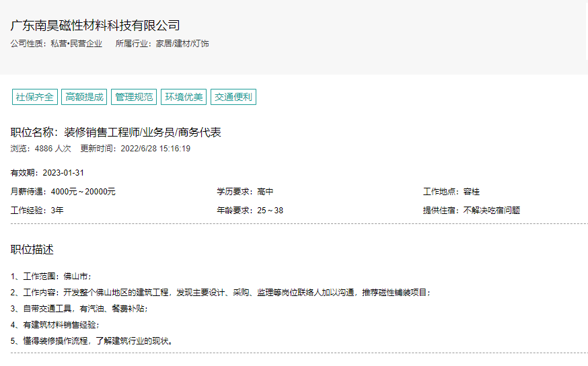The height and width of the screenshot is (366, 588).
Task: Click the 浏览 4886 人次 view count
Action: 40,149
